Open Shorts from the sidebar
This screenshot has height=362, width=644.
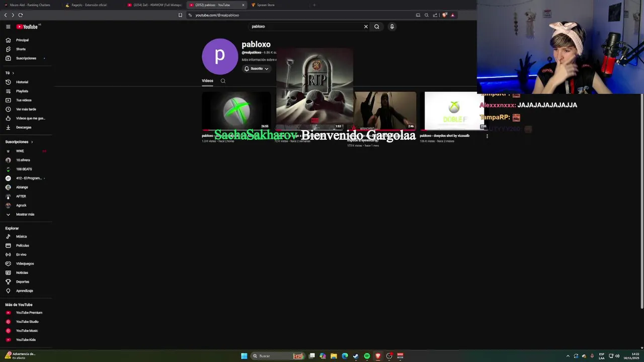(21, 49)
